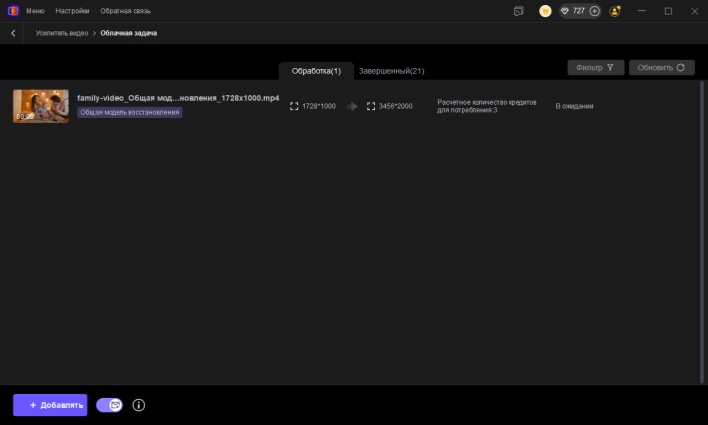Open the Обратная связь feedback menu
The width and height of the screenshot is (708, 425).
point(124,11)
